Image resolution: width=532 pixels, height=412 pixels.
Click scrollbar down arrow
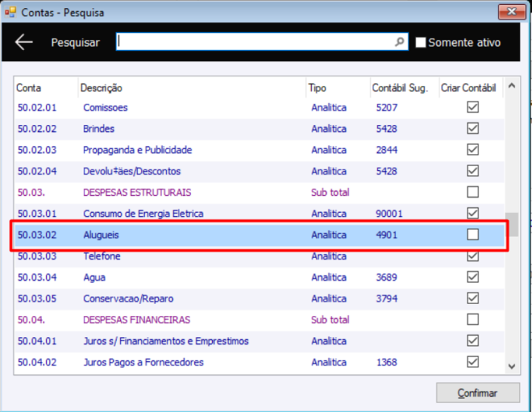click(x=511, y=366)
